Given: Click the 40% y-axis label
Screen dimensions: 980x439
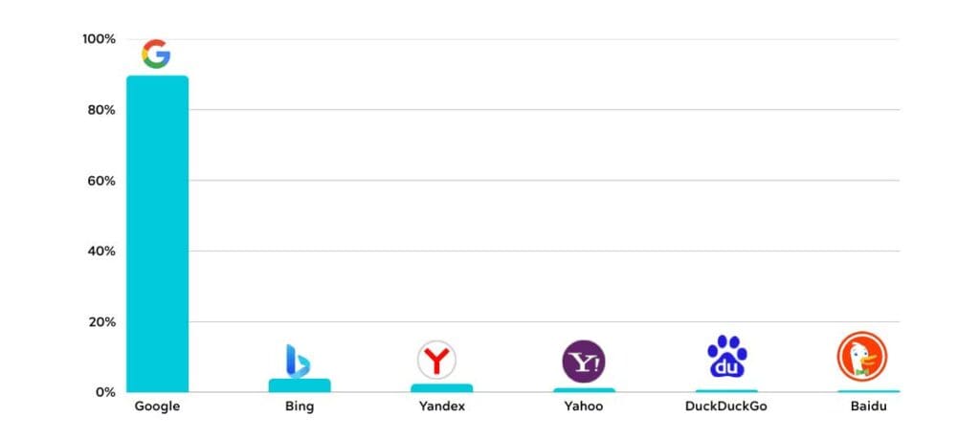Looking at the screenshot, I should [101, 251].
